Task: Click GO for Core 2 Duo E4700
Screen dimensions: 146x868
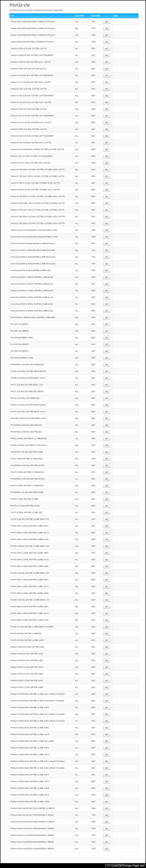Action: coord(107,271)
